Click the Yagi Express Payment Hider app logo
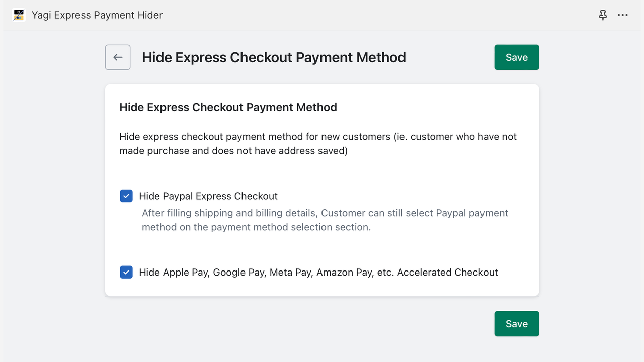 [18, 15]
